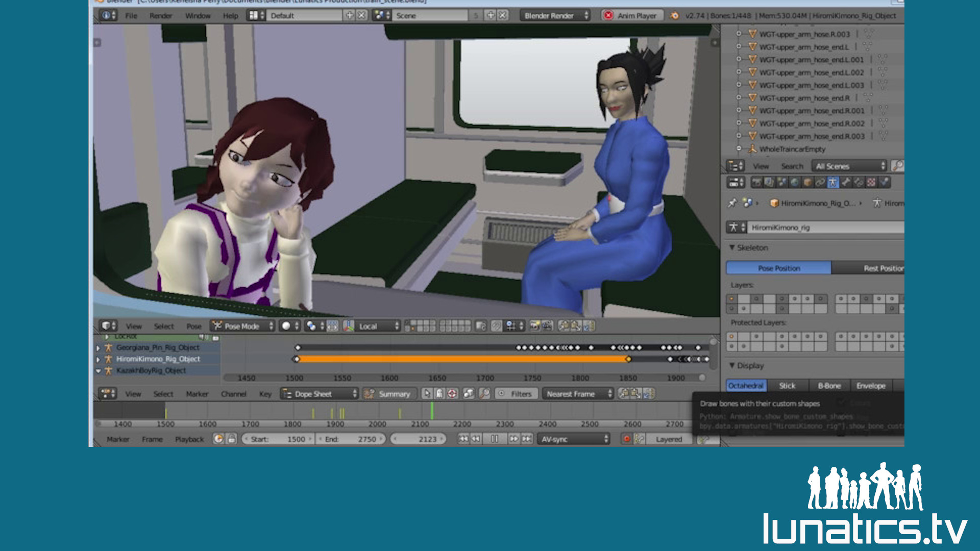Screen dimensions: 980x551
Task: Open the Dope Sheet mode dropdown
Action: [x=320, y=394]
